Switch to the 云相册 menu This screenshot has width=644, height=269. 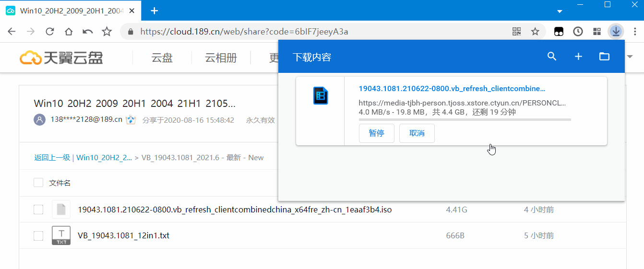tap(221, 58)
